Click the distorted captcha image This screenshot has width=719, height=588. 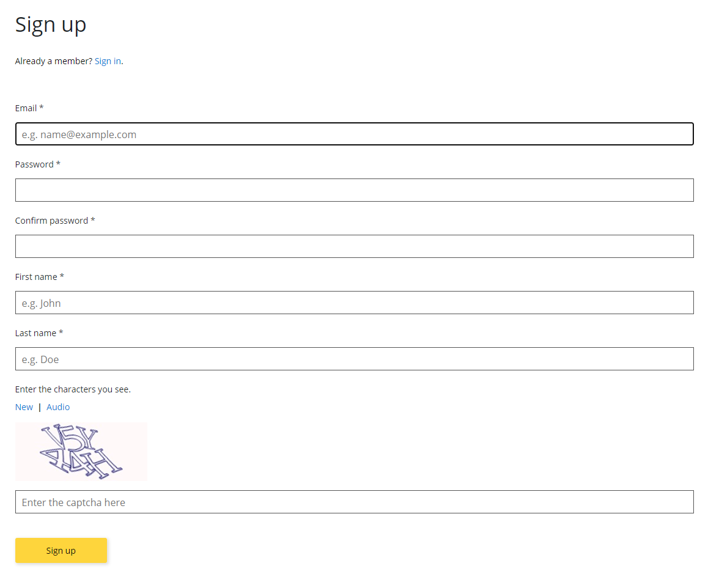point(81,451)
